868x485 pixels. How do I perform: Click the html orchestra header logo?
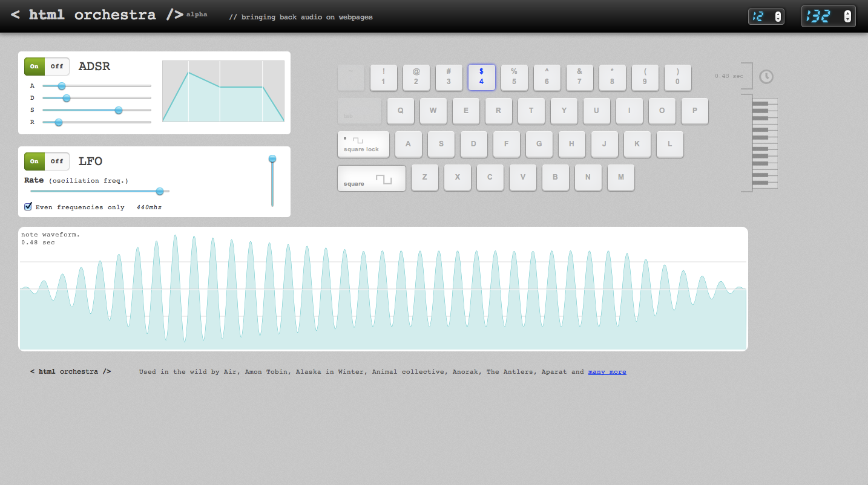tap(97, 15)
